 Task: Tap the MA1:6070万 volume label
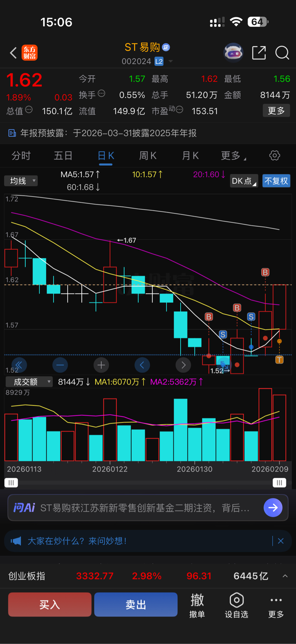(120, 382)
